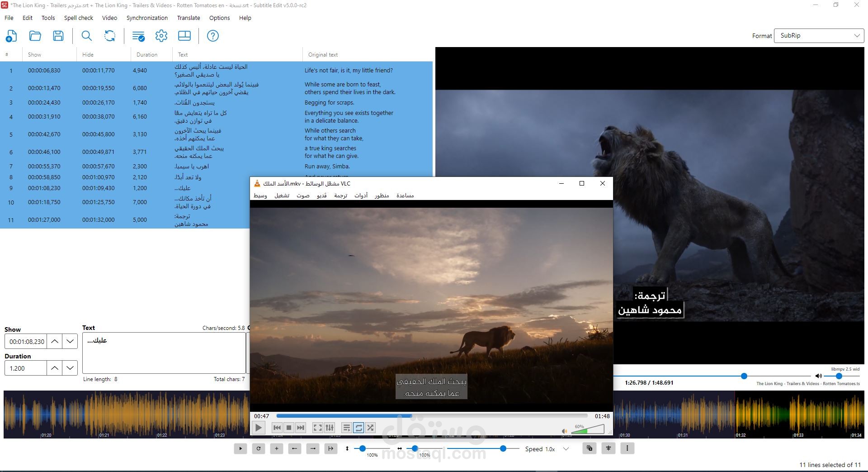This screenshot has width=868, height=472.
Task: Click the play button below the waveform
Action: coord(241,448)
